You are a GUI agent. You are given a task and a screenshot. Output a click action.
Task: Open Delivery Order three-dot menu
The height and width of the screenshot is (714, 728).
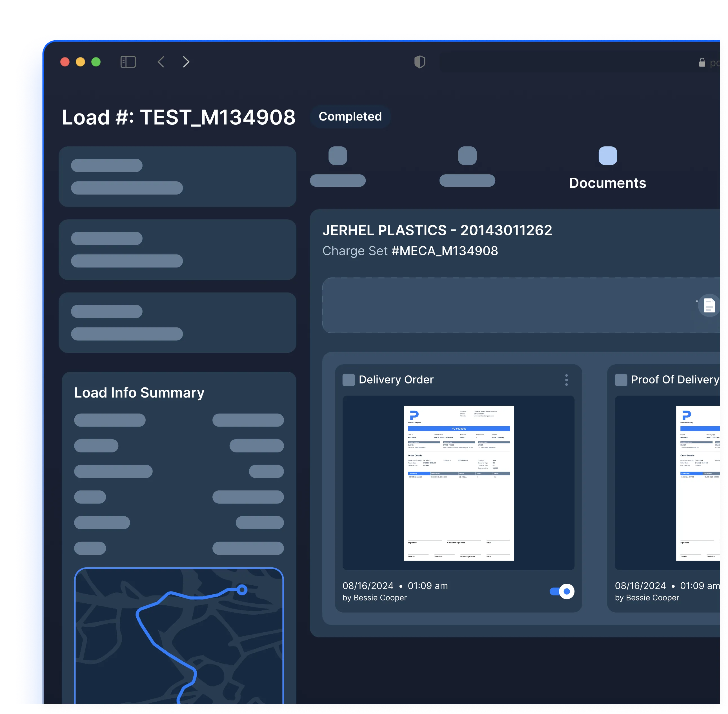[x=566, y=380]
